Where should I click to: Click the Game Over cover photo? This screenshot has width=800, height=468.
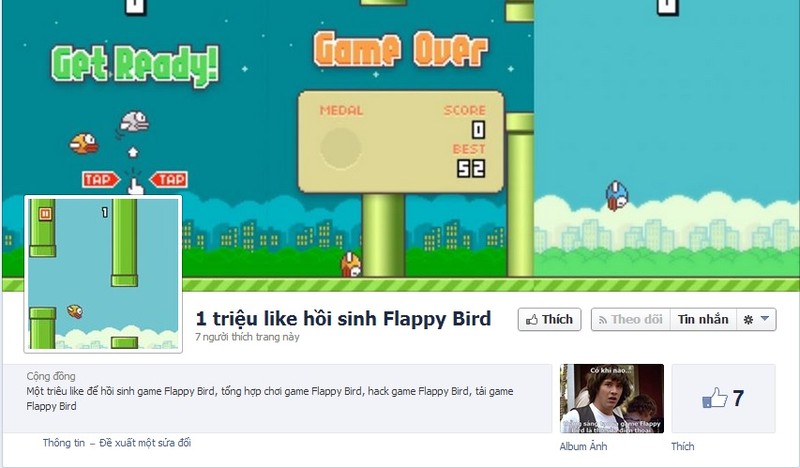[401, 140]
